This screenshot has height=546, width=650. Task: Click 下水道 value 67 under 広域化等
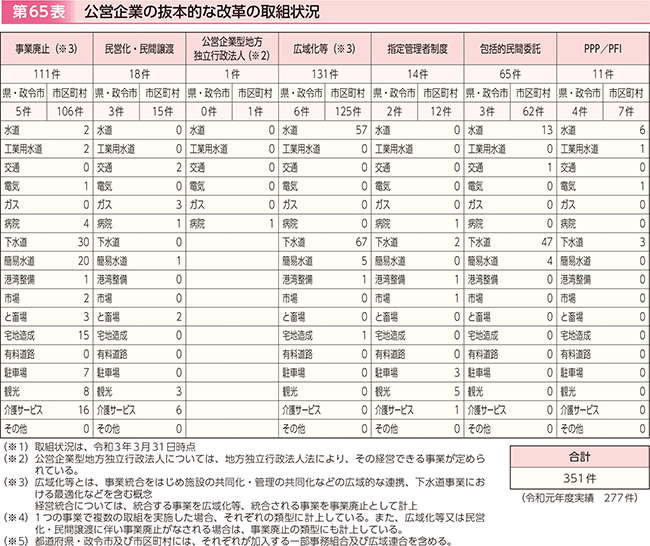(361, 242)
